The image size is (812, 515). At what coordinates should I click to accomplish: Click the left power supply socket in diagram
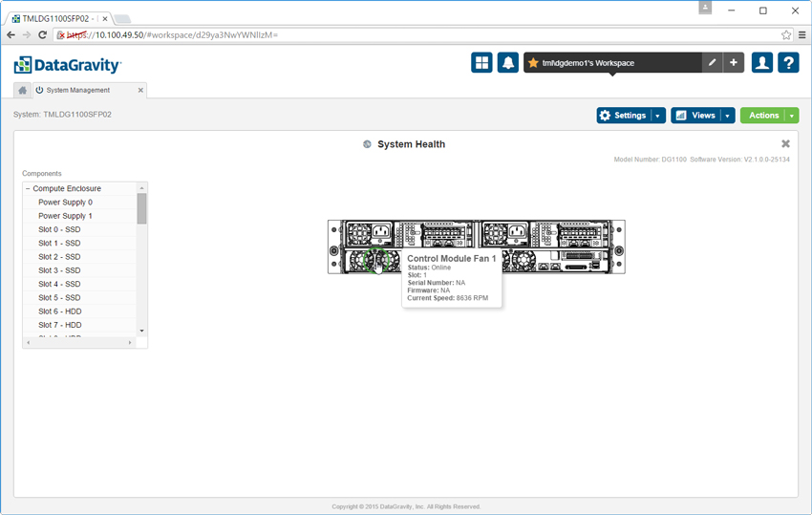click(x=381, y=231)
